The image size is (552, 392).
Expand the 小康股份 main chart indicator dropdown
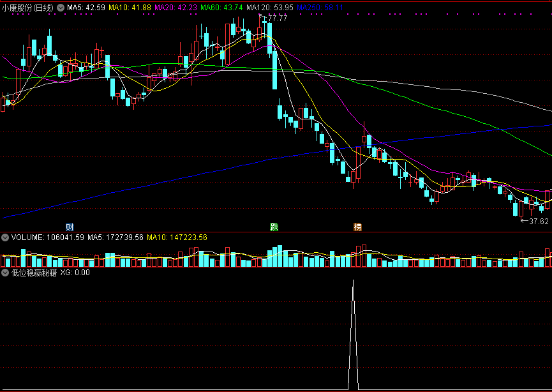pyautogui.click(x=61, y=8)
